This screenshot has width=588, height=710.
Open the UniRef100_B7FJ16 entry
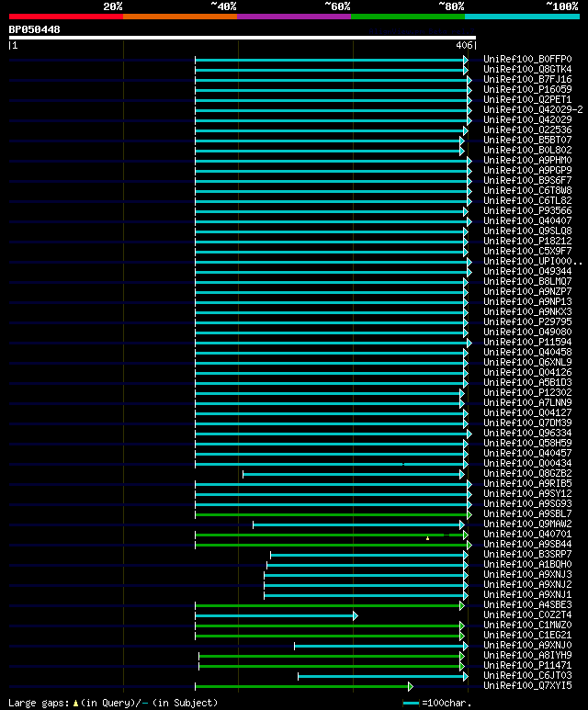527,80
